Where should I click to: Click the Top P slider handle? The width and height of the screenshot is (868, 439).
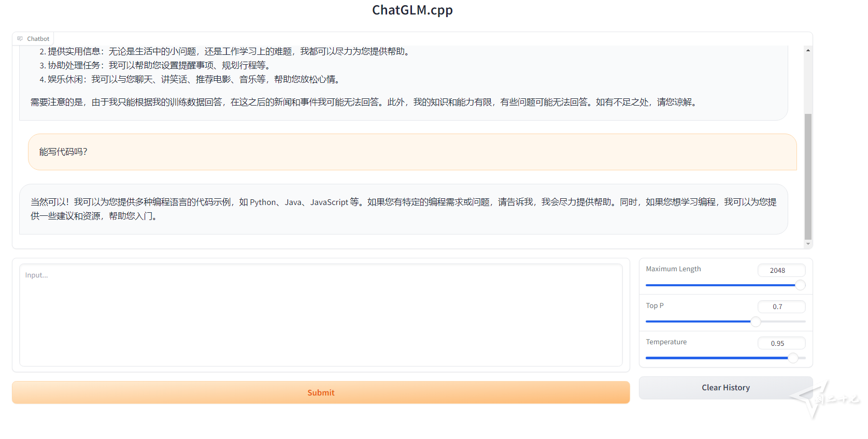pos(756,321)
